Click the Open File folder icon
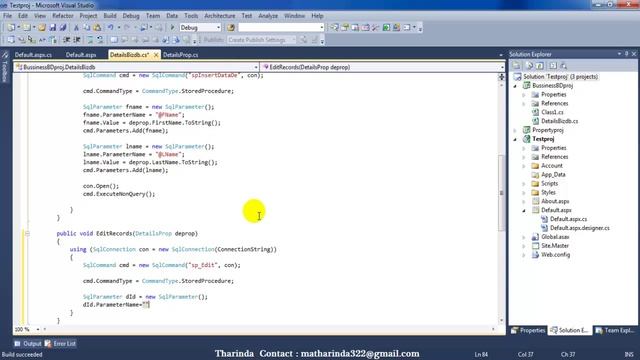This screenshot has height=360, width=640. coord(42,28)
